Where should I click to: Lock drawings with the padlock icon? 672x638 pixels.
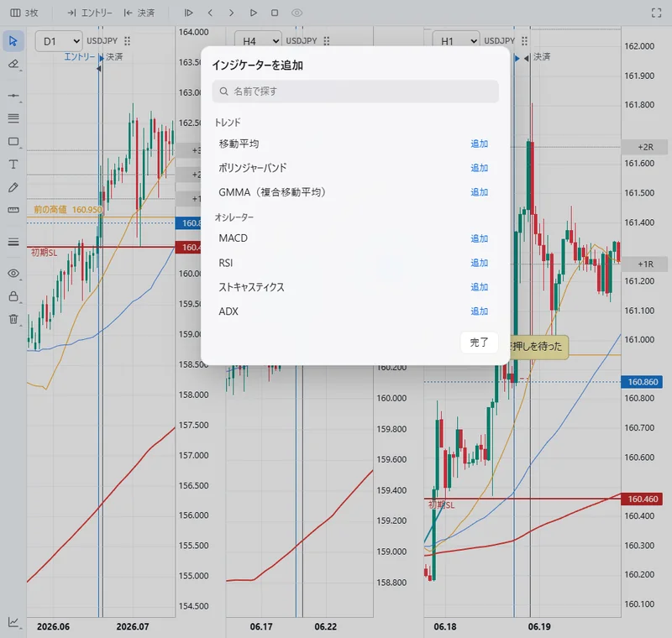(x=13, y=296)
